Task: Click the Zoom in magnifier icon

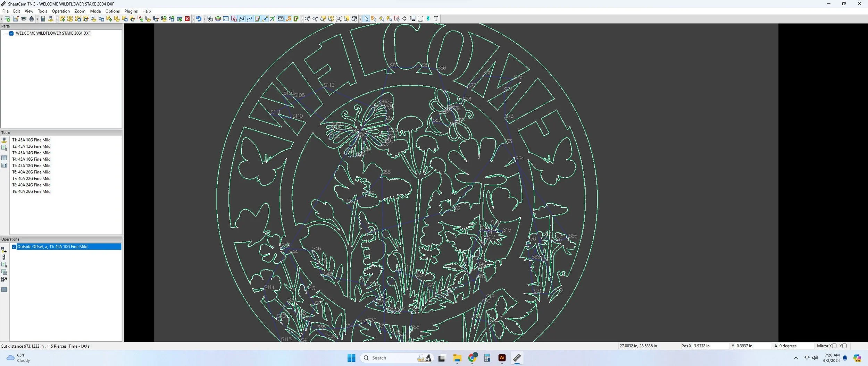Action: pos(308,19)
